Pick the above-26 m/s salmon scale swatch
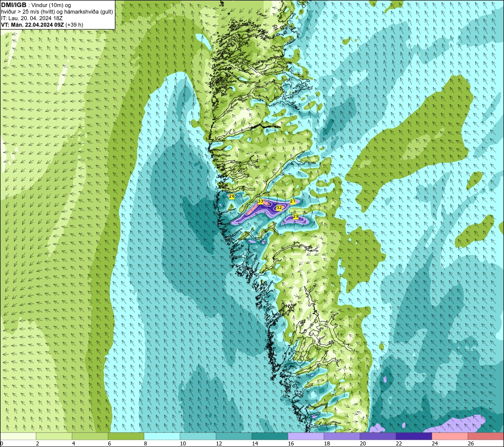Screen dimensions: 504x447 (x=486, y=436)
